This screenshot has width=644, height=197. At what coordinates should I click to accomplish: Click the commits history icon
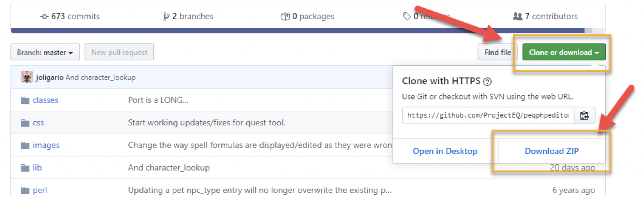point(44,16)
